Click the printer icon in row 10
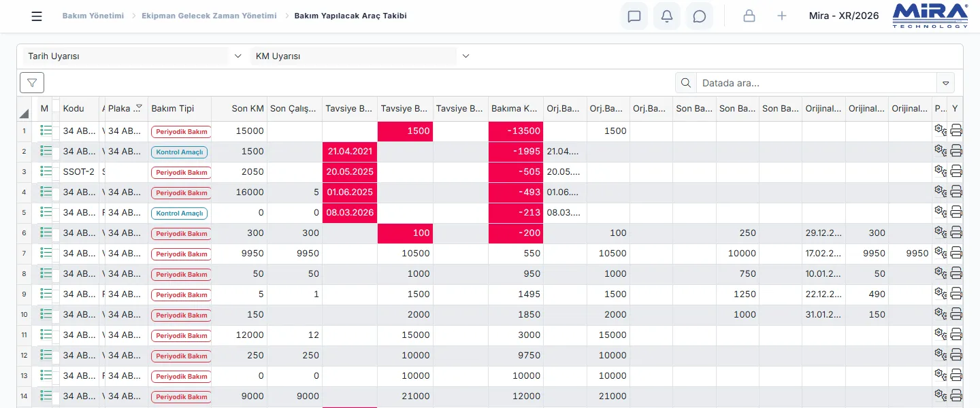980x408 pixels. tap(956, 314)
